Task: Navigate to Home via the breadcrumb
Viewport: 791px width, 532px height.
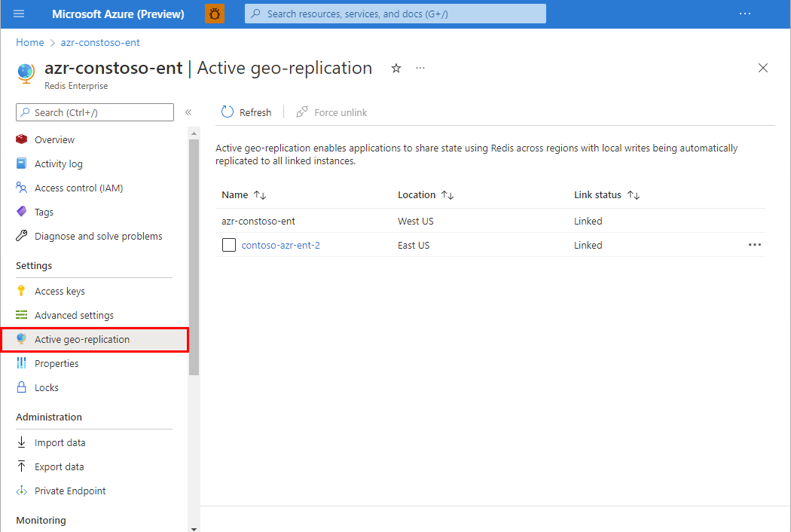Action: click(29, 42)
